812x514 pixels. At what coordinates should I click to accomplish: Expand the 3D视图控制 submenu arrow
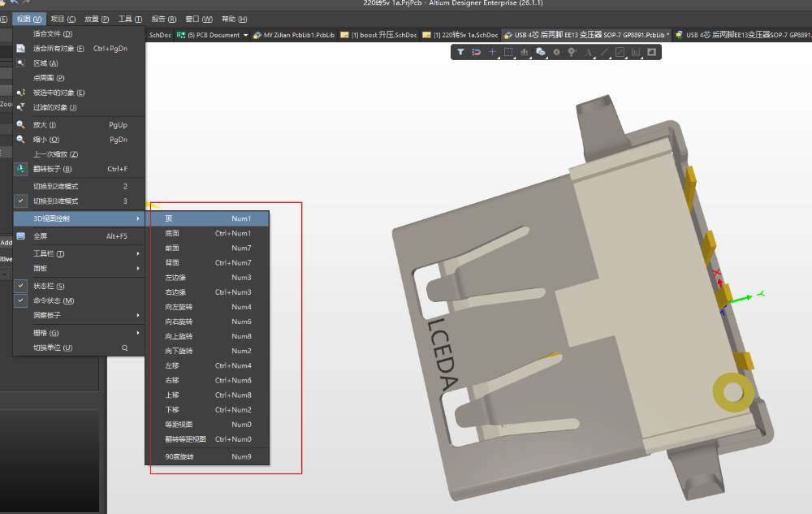click(138, 218)
